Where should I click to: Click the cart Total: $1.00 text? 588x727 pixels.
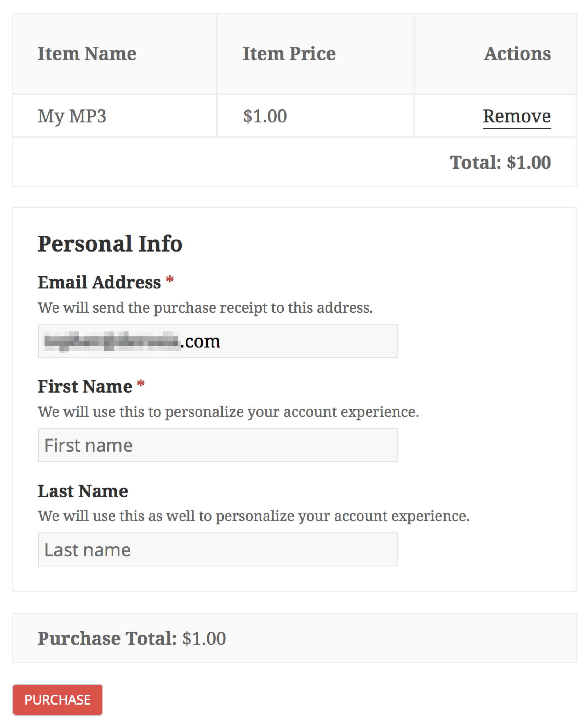click(500, 162)
